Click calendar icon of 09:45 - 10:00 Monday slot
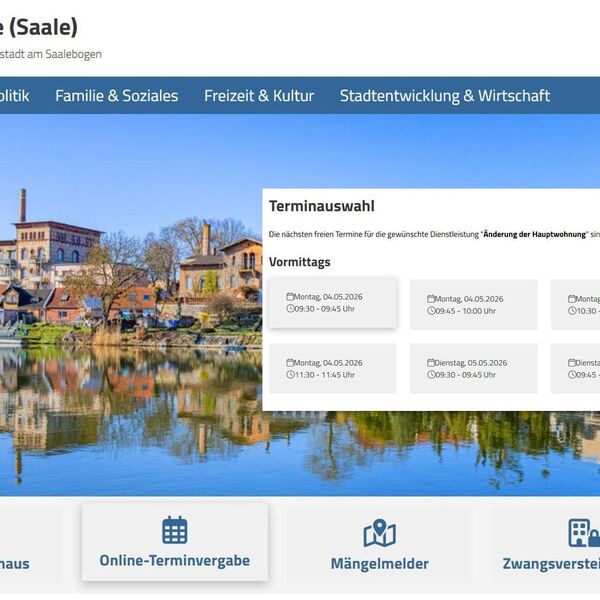Image resolution: width=600 pixels, height=600 pixels. [x=431, y=299]
